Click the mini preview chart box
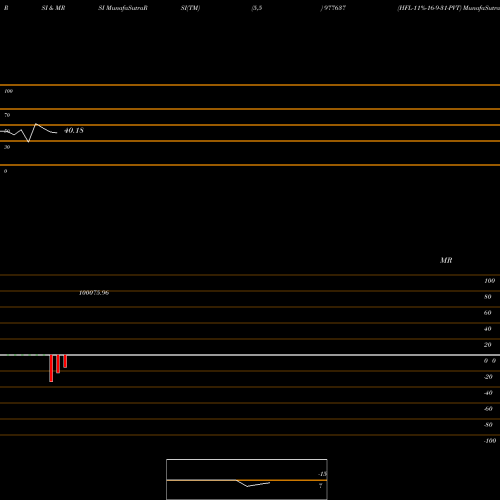The image size is (500, 500). (247, 479)
